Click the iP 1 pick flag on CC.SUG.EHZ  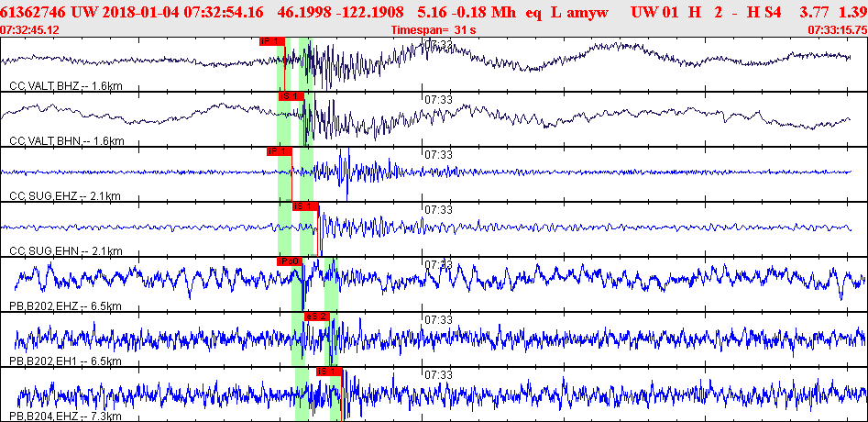coord(279,151)
